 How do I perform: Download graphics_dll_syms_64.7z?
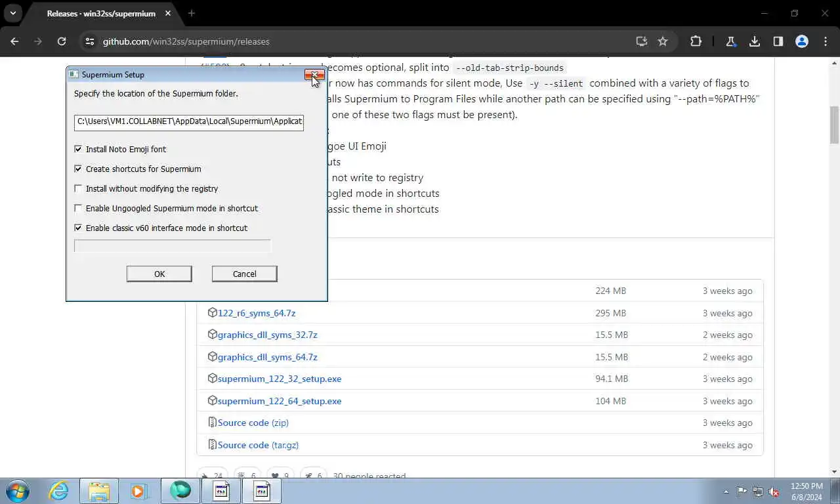pos(268,357)
